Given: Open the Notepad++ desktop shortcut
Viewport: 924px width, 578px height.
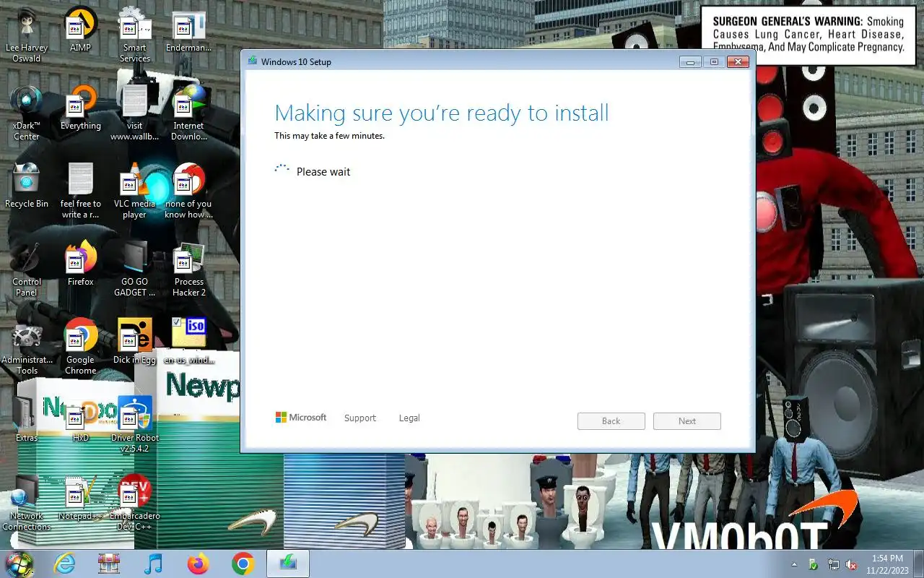Looking at the screenshot, I should click(81, 498).
